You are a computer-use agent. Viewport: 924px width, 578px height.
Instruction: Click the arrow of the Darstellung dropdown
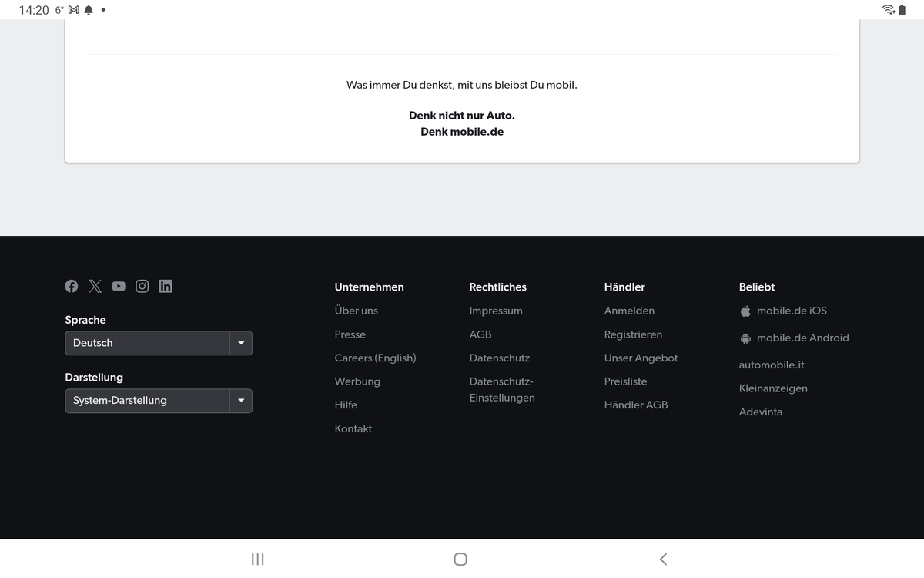click(x=241, y=401)
